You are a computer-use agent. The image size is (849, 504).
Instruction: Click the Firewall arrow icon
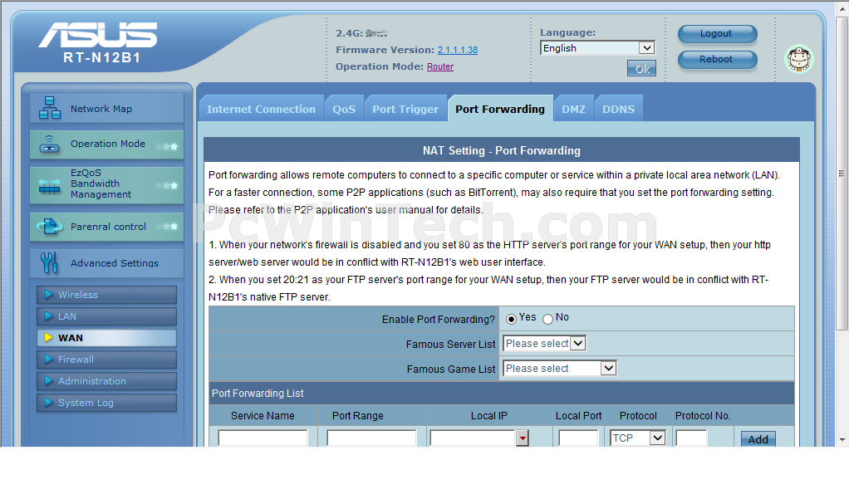point(48,360)
